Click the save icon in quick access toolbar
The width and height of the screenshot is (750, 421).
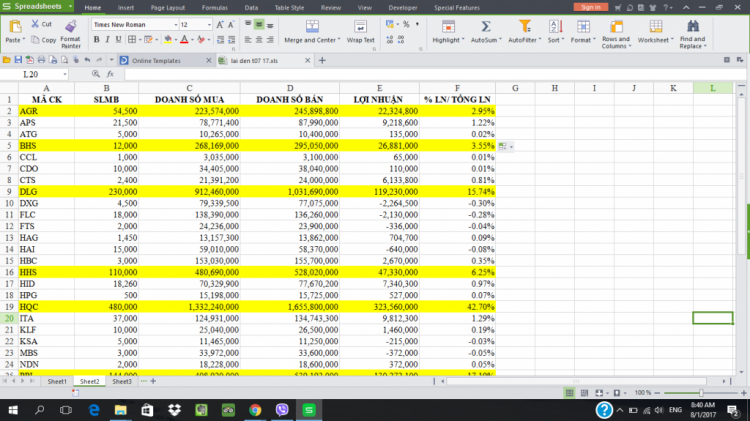pyautogui.click(x=18, y=60)
